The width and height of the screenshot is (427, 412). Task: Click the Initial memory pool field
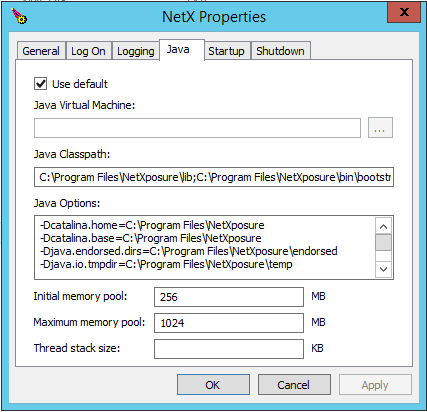229,297
